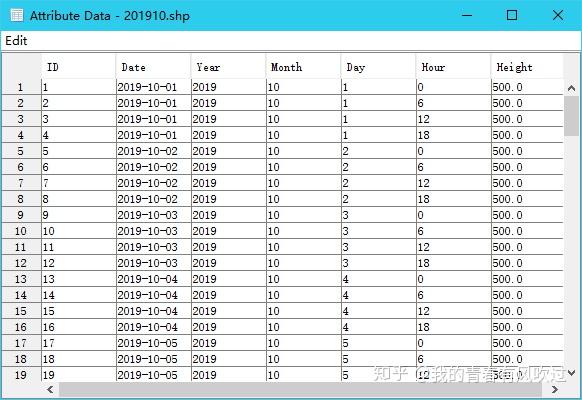Click Date cell 2019-10-04 in row 13
Viewport: 582px width, 400px height.
coord(154,279)
